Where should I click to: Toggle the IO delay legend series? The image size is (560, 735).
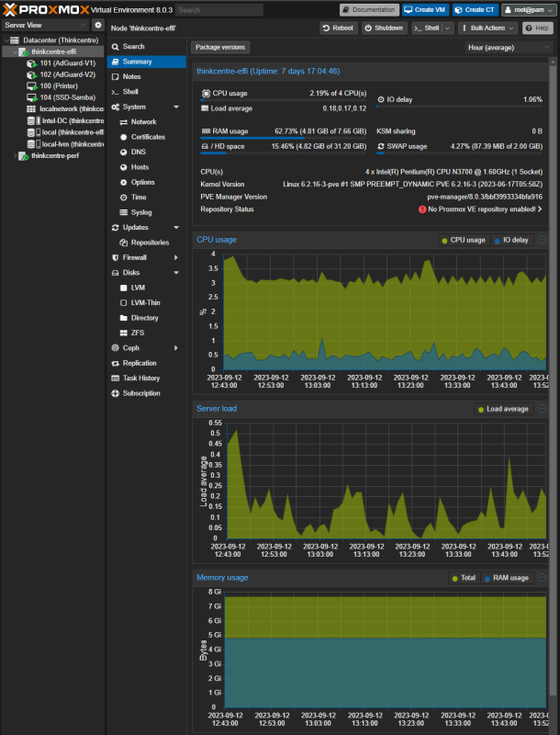(511, 240)
